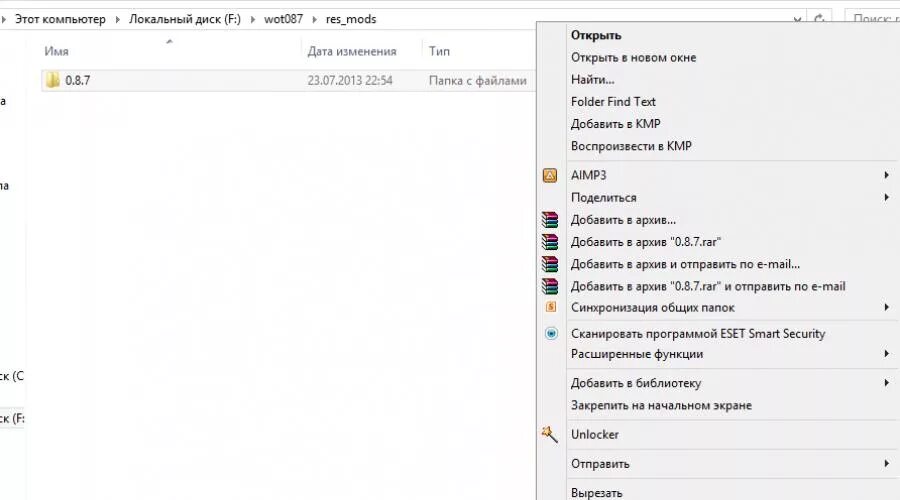This screenshot has width=900, height=500.
Task: Select the Unlocker menu entry
Action: click(595, 435)
